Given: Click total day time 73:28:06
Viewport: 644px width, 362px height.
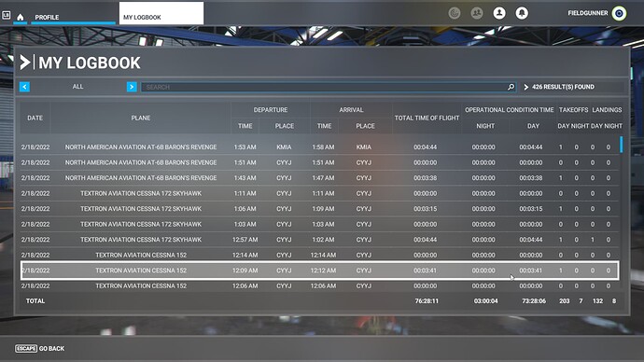Looking at the screenshot, I should [x=534, y=300].
